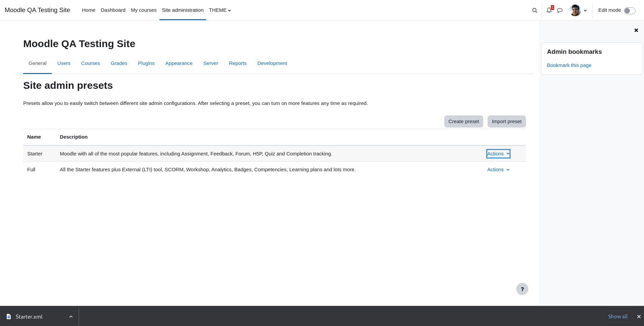The width and height of the screenshot is (644, 326).
Task: Expand the Starter.xml download options chevron
Action: click(71, 317)
